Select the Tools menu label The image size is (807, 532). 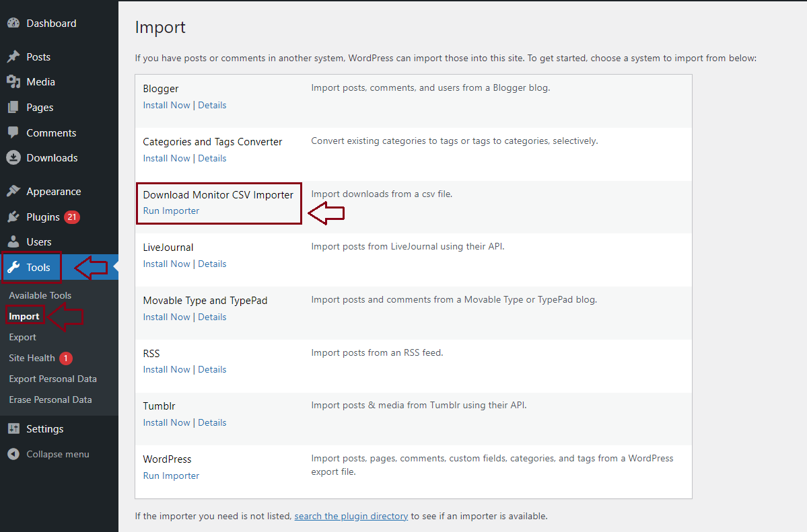38,268
